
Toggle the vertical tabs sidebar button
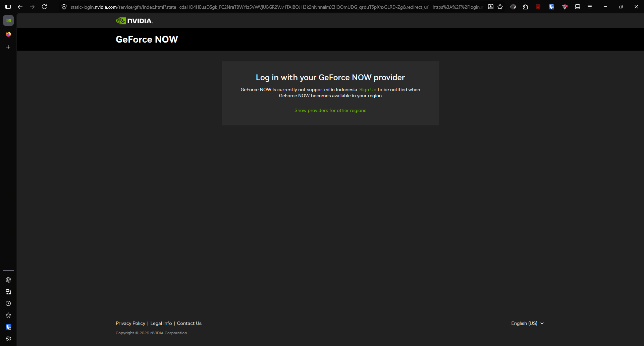tap(8, 7)
